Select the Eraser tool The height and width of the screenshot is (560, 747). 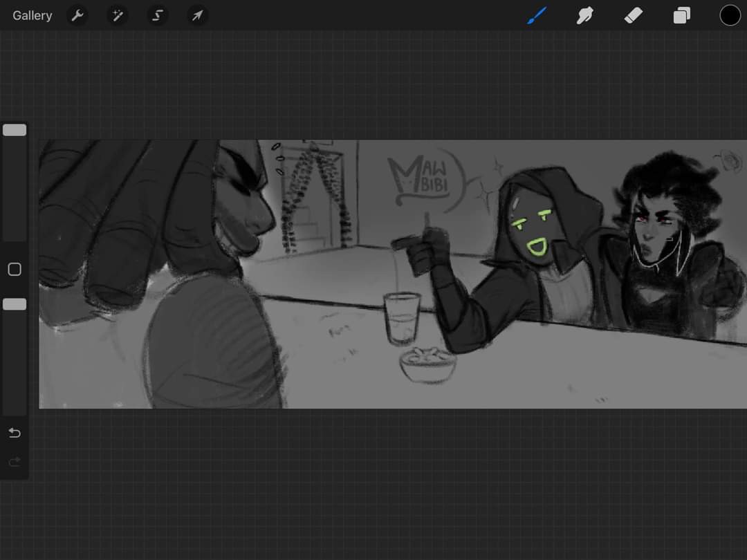click(633, 16)
